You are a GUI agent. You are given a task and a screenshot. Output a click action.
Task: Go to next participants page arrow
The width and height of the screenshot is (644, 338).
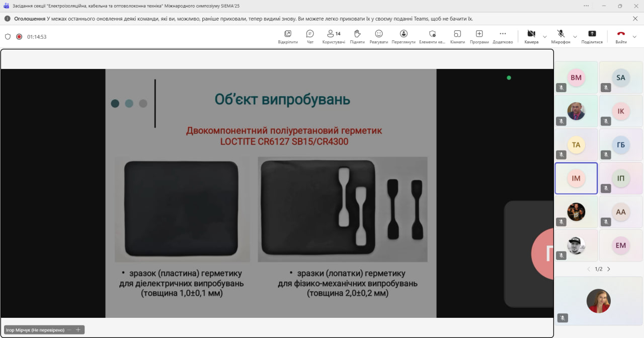[x=608, y=269]
